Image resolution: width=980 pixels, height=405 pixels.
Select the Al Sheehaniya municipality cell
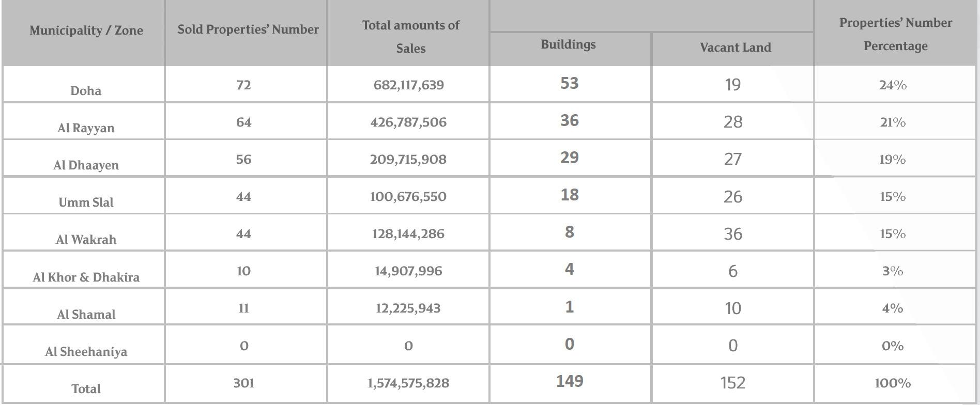point(86,352)
